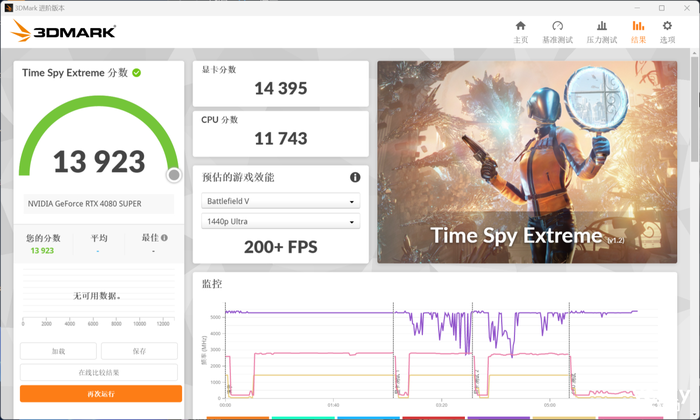Image resolution: width=700 pixels, height=420 pixels.
Task: Open the Battlefield V game dropdown
Action: [x=280, y=201]
